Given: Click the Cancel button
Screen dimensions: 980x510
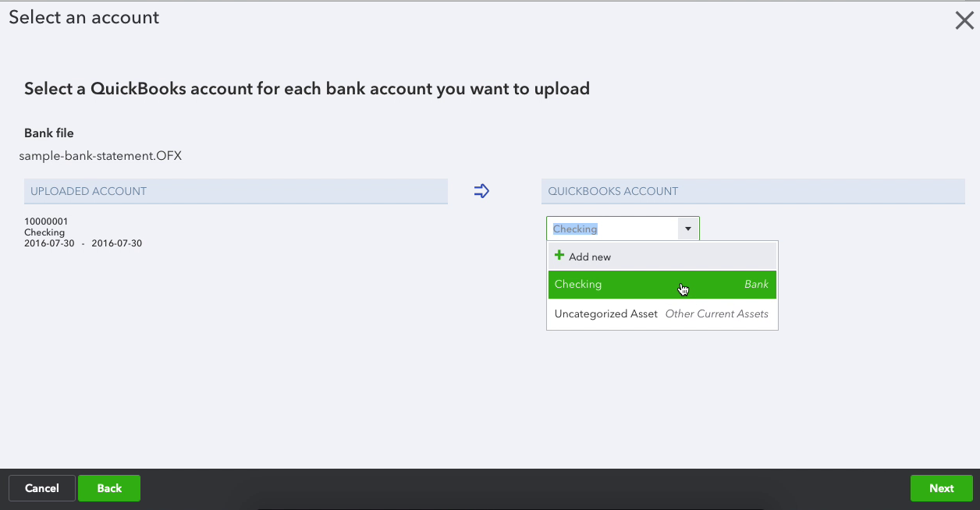Looking at the screenshot, I should pyautogui.click(x=42, y=488).
